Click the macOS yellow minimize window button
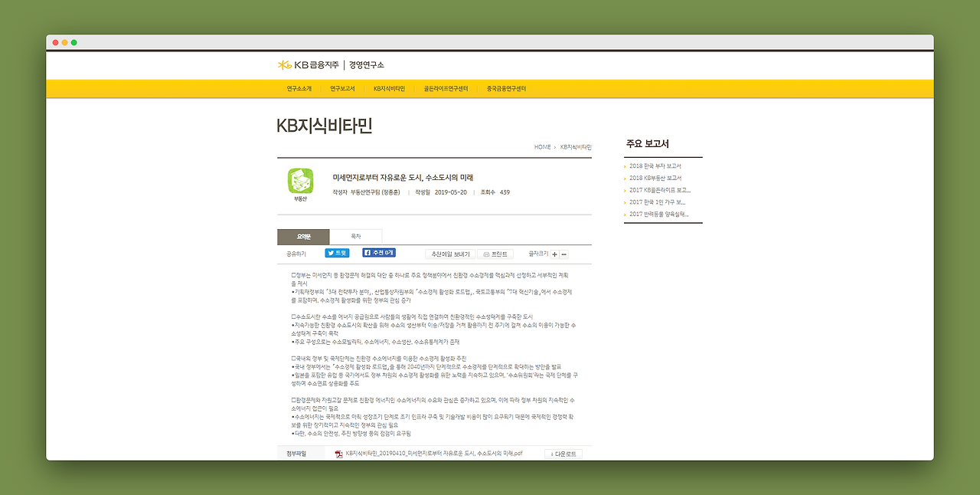Screen dimensions: 980x495 click(65, 42)
